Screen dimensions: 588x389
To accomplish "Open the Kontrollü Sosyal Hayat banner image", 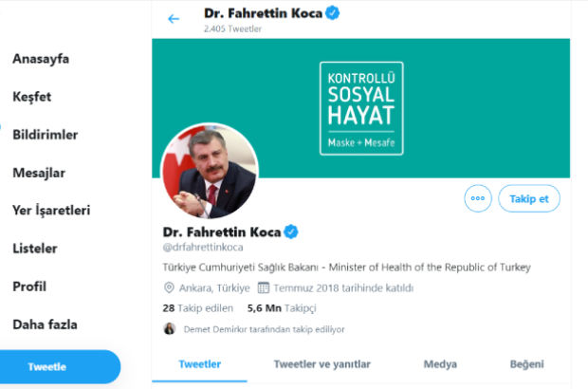I will 360,108.
